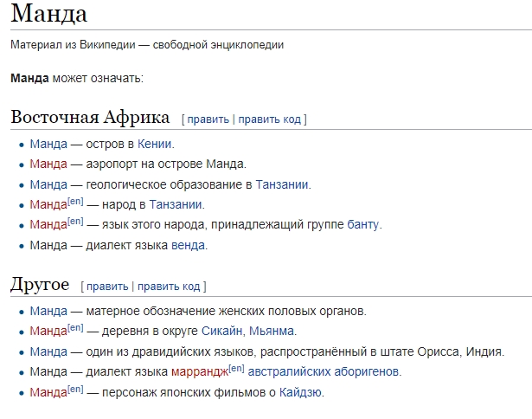Click [en] superscript next to Манда people
532x419 pixels.
tap(75, 202)
